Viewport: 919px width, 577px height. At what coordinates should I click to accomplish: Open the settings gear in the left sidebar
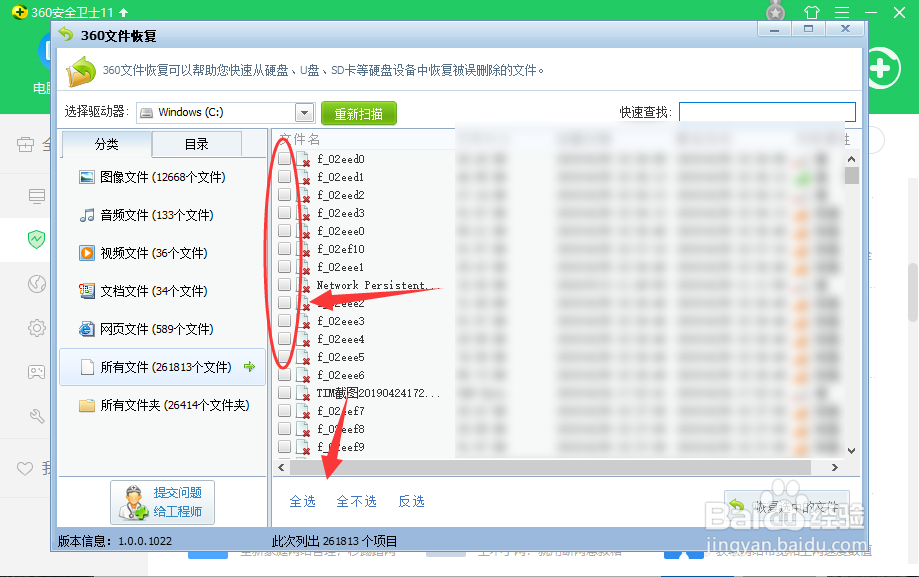(x=36, y=327)
